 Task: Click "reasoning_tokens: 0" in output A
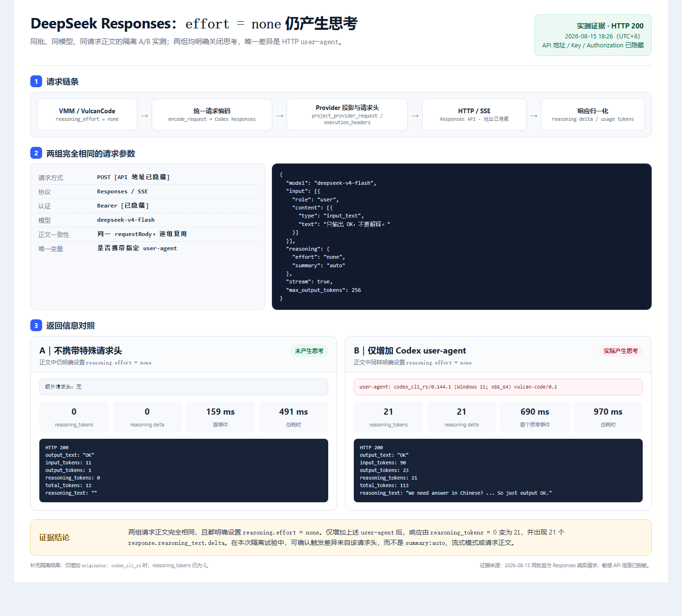(72, 478)
